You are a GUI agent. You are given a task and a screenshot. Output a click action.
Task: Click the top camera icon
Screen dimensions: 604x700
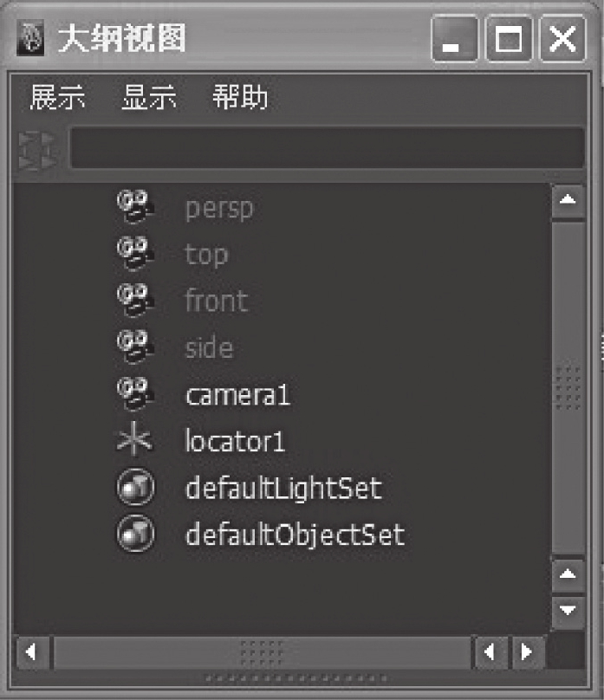click(135, 254)
